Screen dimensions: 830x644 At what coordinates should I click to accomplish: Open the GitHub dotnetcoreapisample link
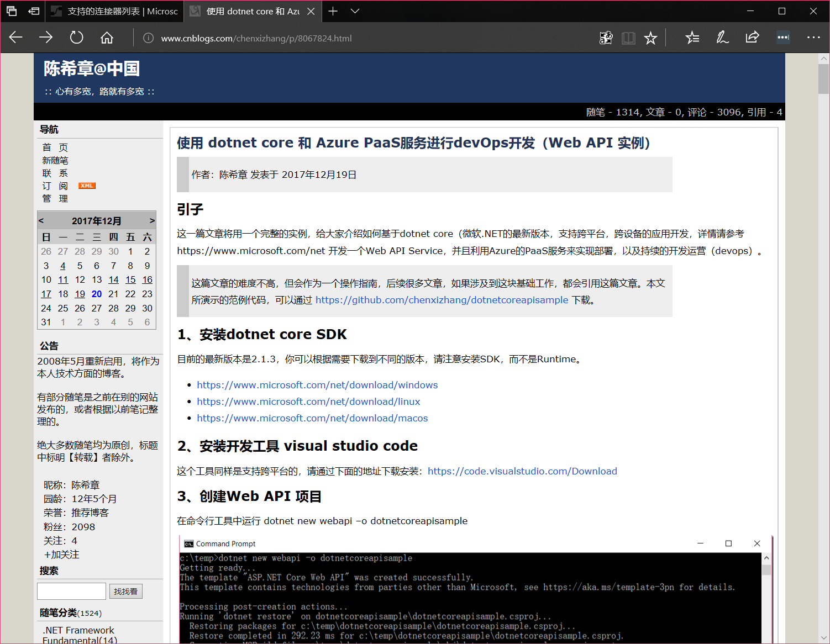(x=442, y=300)
